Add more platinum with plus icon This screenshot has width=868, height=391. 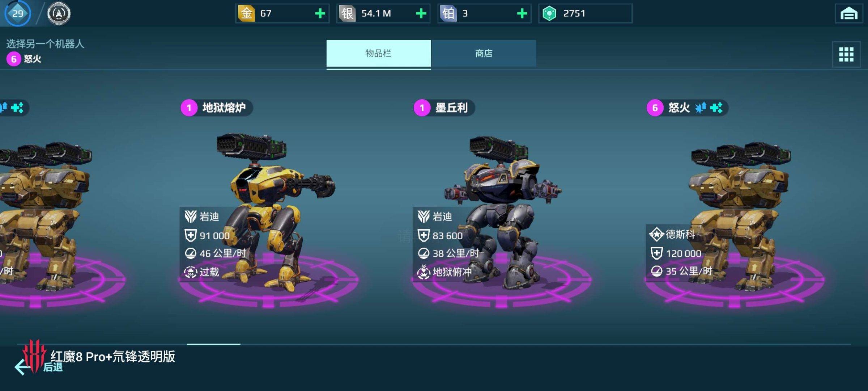coord(522,14)
